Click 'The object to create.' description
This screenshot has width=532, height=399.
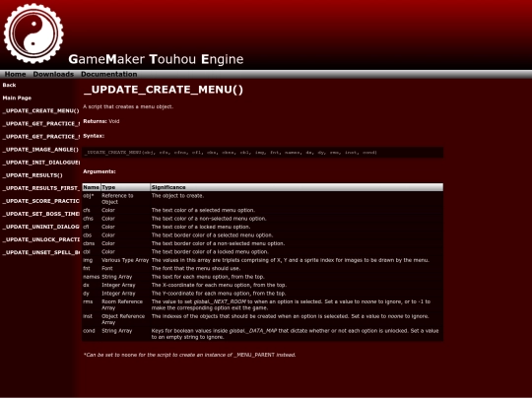click(177, 196)
